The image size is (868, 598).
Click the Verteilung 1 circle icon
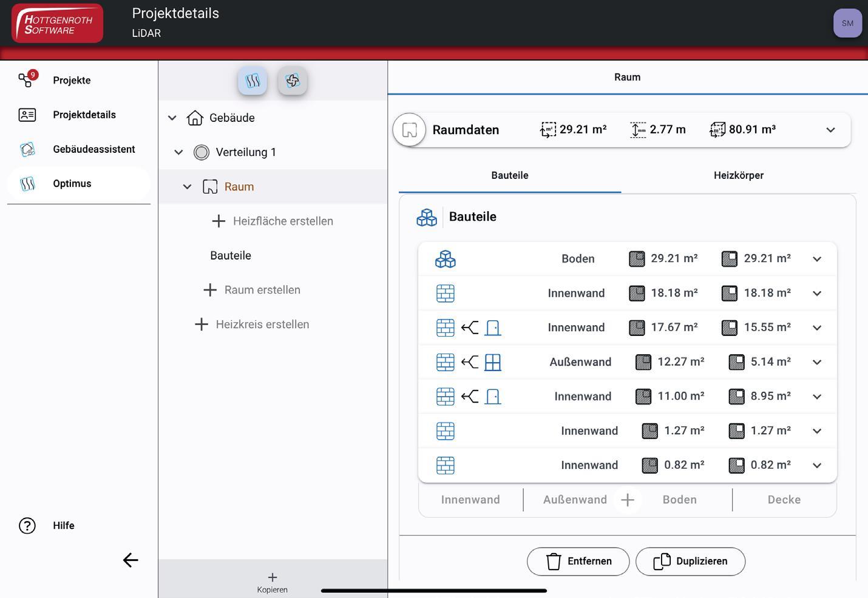click(202, 152)
